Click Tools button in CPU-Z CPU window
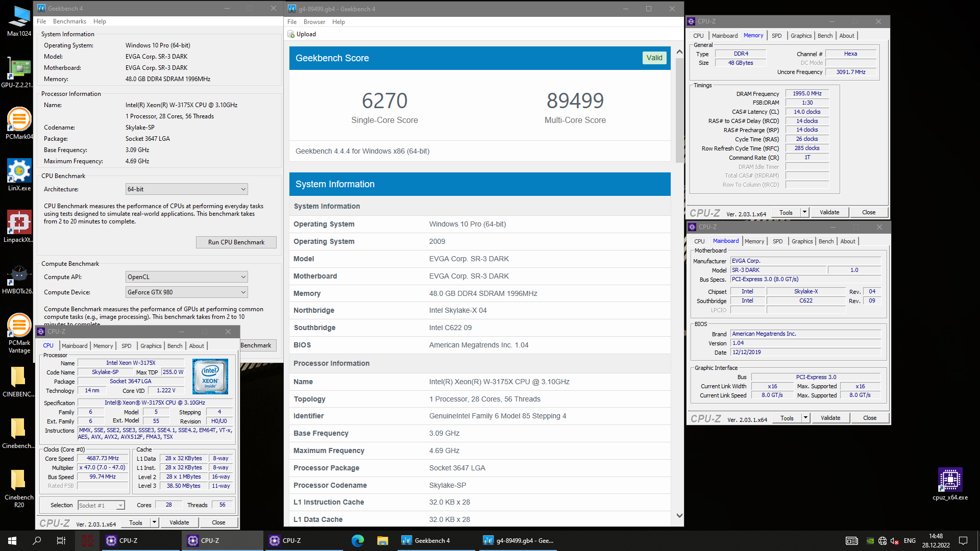Image resolution: width=980 pixels, height=551 pixels. coord(136,522)
